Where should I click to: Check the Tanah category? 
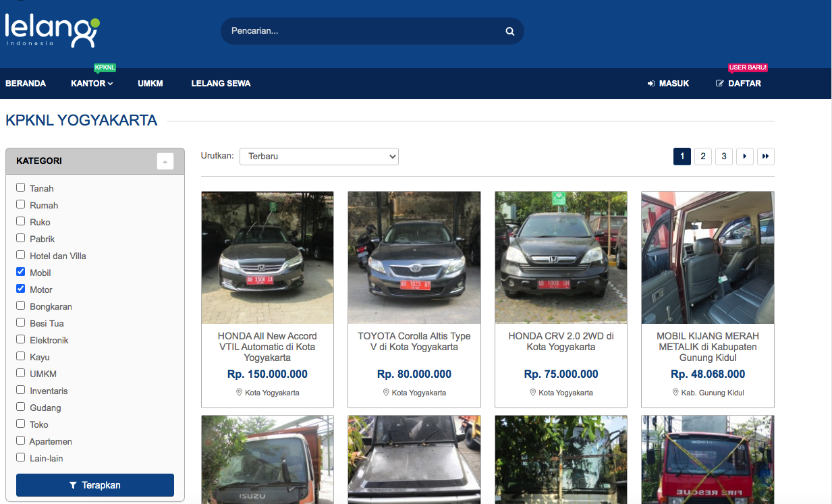click(21, 188)
